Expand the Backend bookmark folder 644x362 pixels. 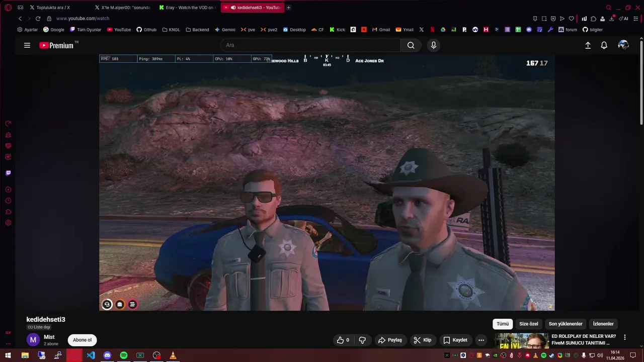pyautogui.click(x=197, y=30)
